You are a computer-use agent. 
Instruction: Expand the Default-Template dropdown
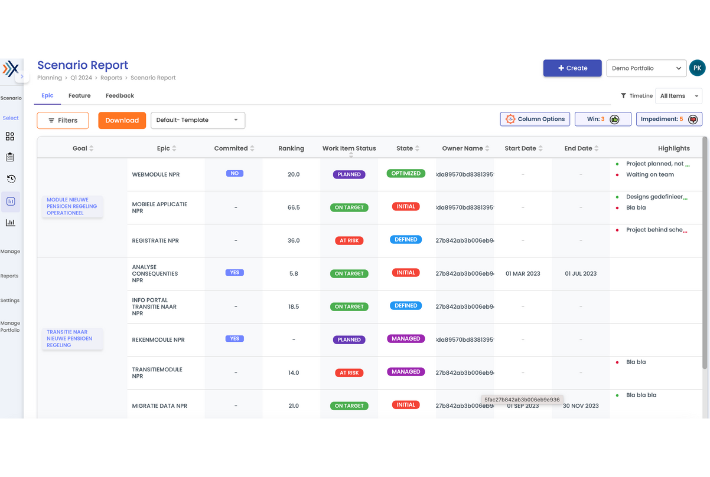[x=198, y=120]
